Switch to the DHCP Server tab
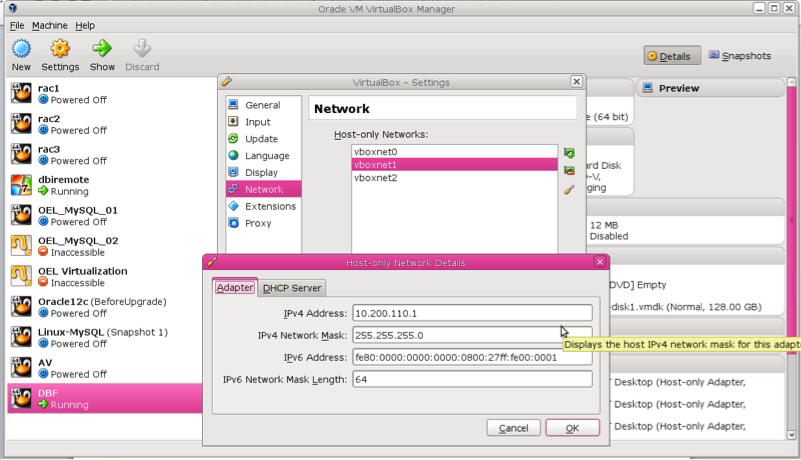Image resolution: width=801 pixels, height=460 pixels. pos(292,288)
